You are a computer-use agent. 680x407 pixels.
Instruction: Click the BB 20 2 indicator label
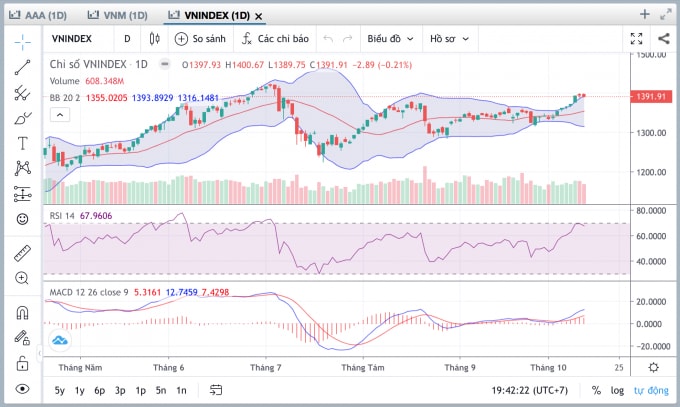(x=65, y=98)
